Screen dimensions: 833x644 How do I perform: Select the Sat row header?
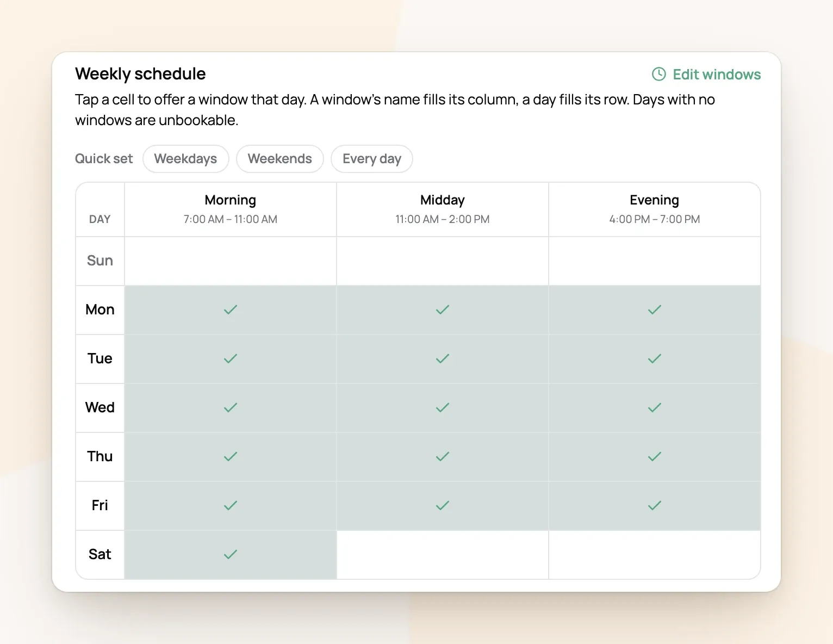coord(100,555)
